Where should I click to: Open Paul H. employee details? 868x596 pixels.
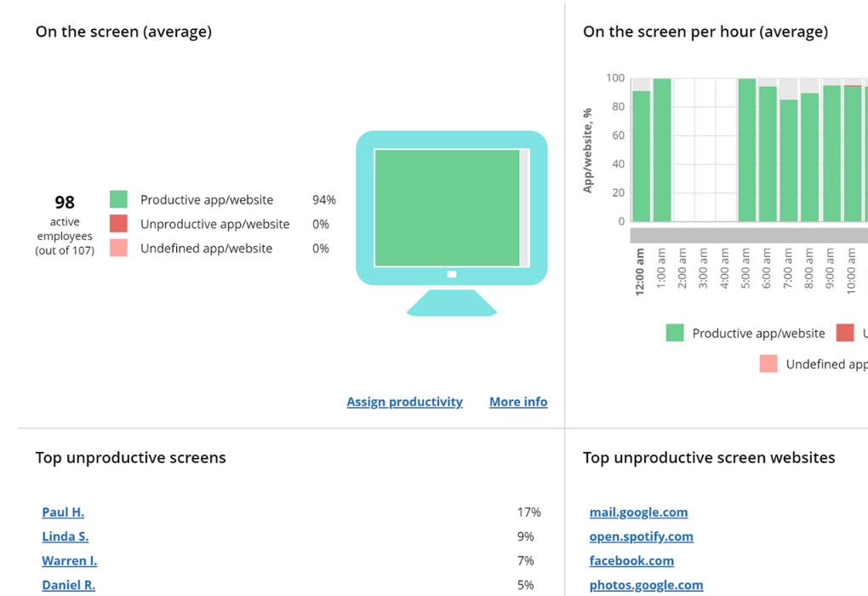[x=63, y=513]
